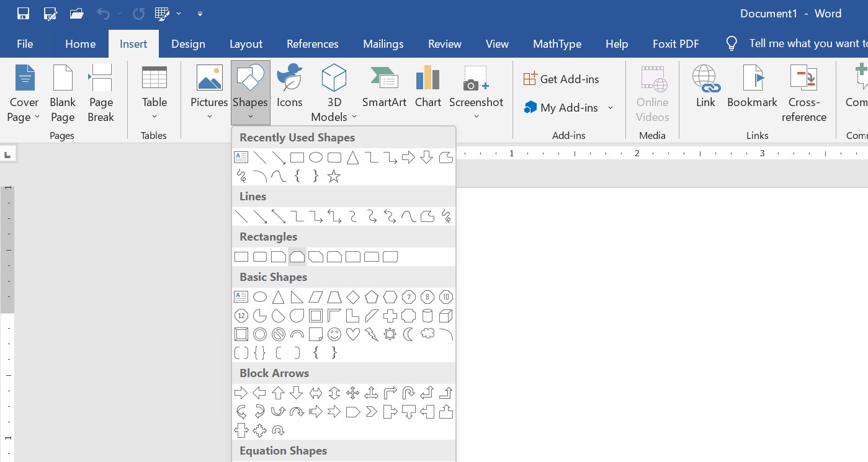Select the moon shape
The image size is (868, 462).
coord(409,335)
